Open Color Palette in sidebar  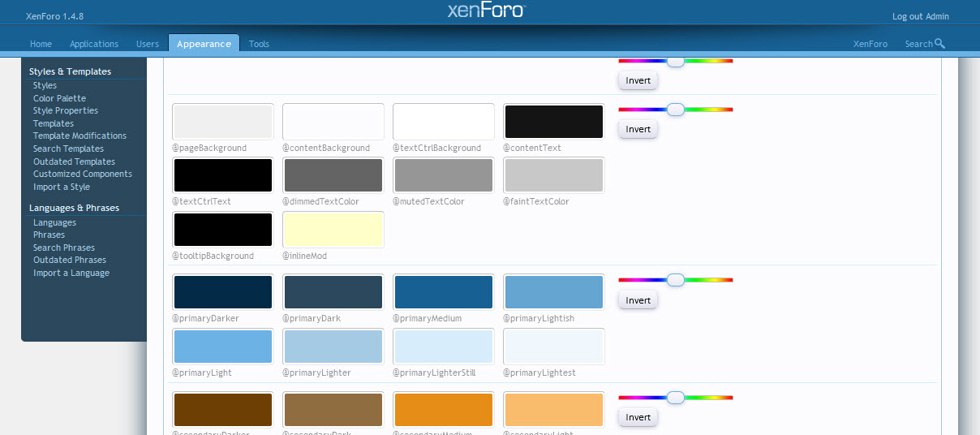tap(59, 98)
